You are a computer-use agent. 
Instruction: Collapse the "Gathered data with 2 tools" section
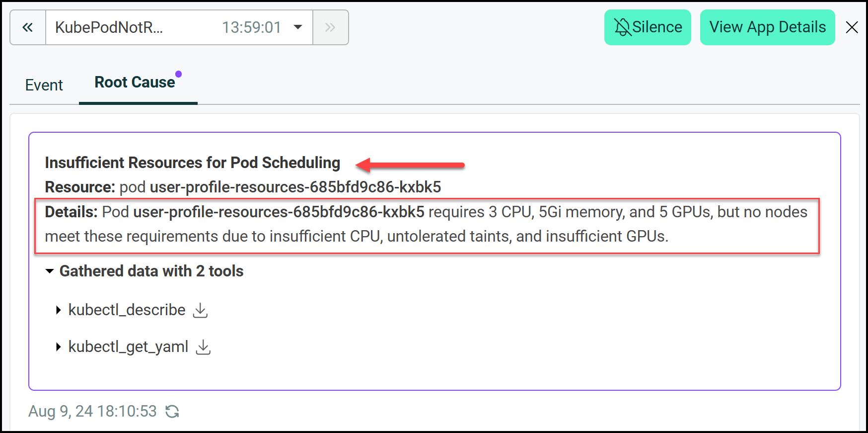pos(50,271)
